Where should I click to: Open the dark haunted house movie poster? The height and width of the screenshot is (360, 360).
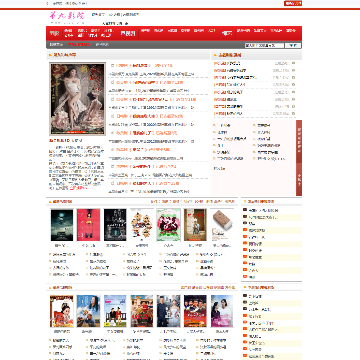62,225
